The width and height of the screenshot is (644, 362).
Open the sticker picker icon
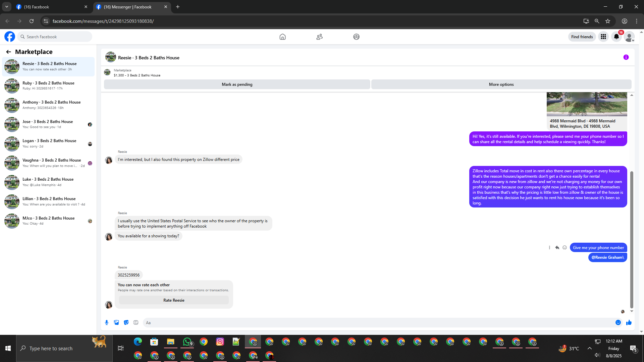[126, 322]
